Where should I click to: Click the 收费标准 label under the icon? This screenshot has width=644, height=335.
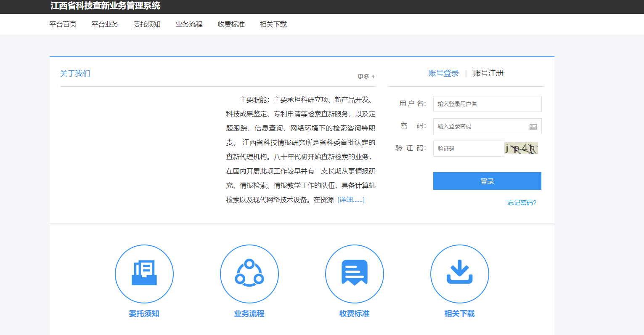pyautogui.click(x=355, y=314)
